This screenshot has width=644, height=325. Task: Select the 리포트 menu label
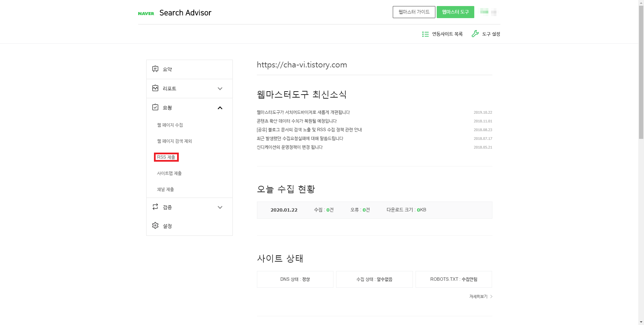[169, 89]
